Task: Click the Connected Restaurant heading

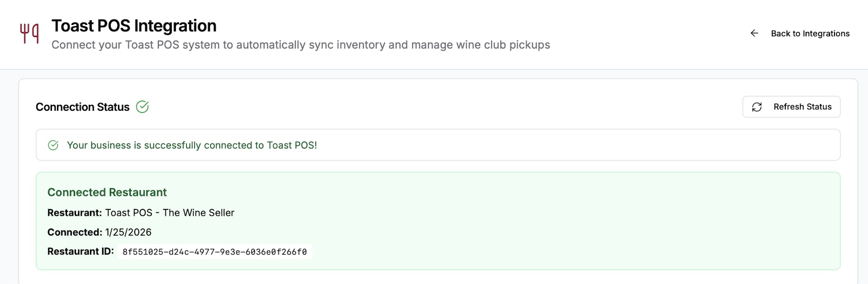Action: click(107, 192)
